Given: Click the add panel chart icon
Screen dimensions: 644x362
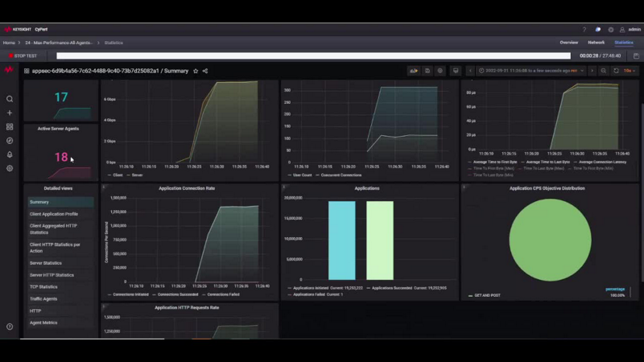Looking at the screenshot, I should (x=414, y=71).
